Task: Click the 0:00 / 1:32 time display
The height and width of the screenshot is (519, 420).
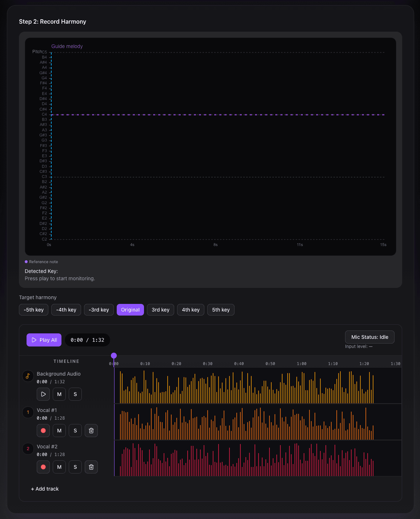Action: (87, 340)
